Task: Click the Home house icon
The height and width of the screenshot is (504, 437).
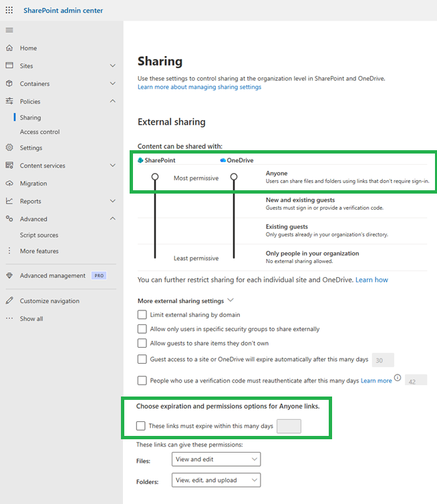Action: pyautogui.click(x=9, y=48)
